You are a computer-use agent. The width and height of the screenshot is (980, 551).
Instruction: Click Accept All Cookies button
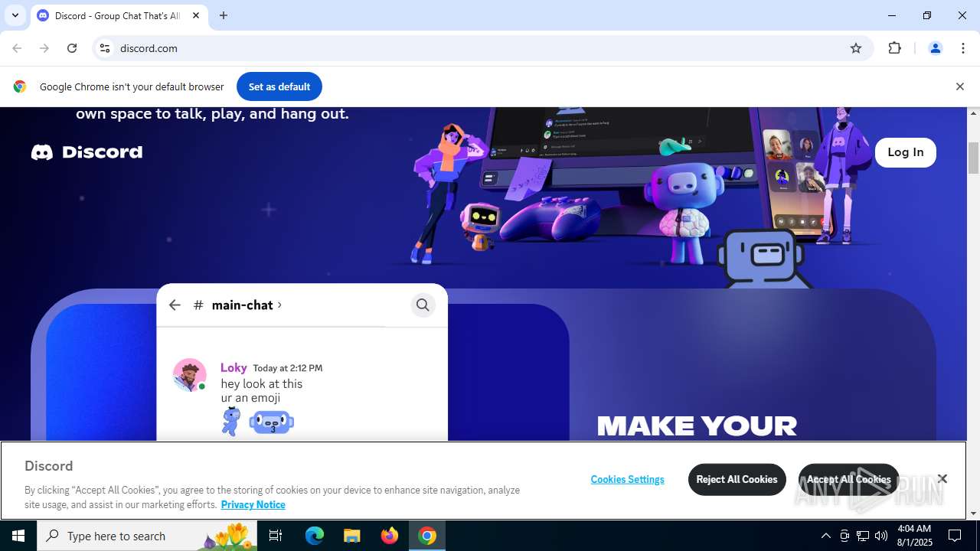[x=848, y=479]
